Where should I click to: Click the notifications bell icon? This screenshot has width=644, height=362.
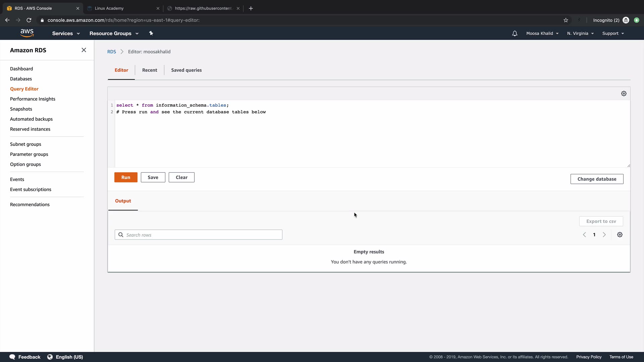pos(515,34)
